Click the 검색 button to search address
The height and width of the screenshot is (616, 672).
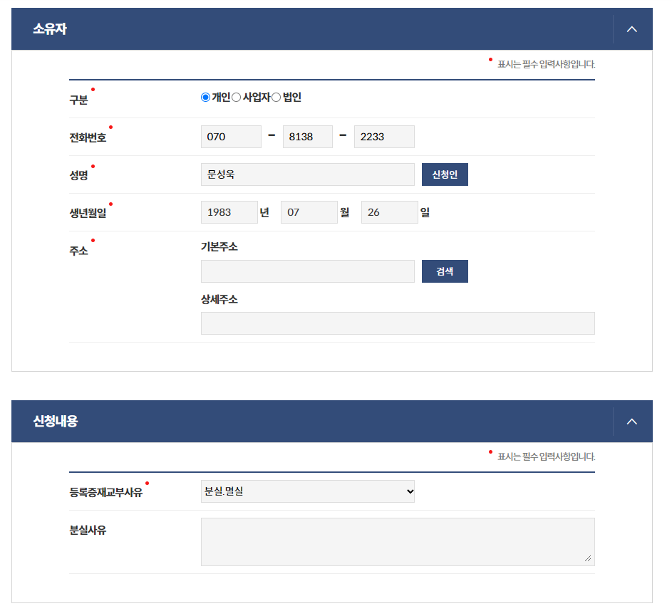445,271
